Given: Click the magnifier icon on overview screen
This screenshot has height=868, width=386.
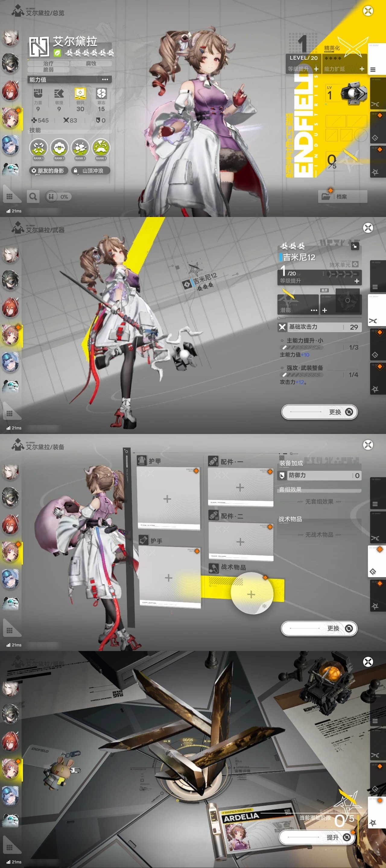Looking at the screenshot, I should coord(33,197).
